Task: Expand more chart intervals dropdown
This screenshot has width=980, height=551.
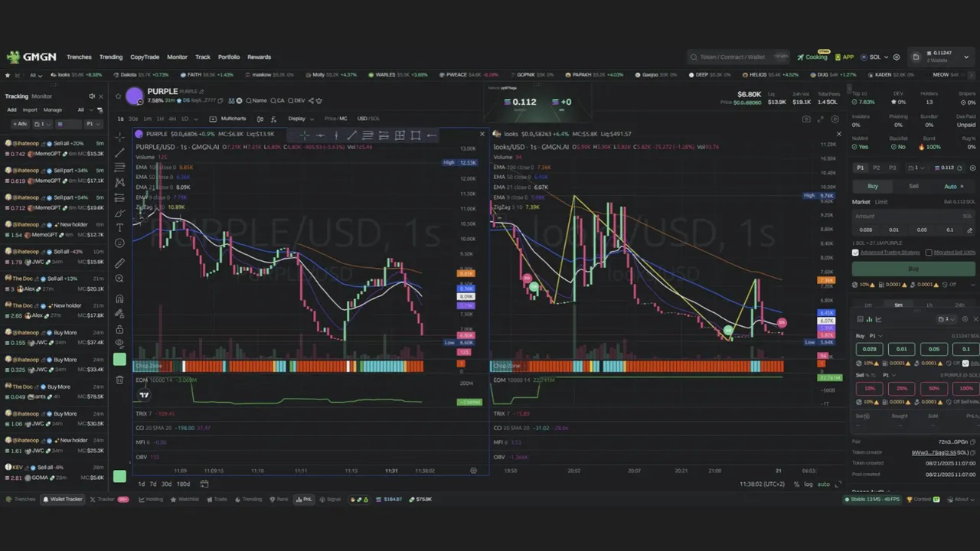Action: tap(198, 119)
